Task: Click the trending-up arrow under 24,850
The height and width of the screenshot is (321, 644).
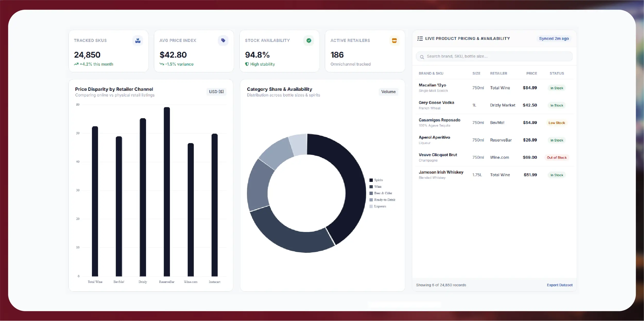Action: point(76,64)
